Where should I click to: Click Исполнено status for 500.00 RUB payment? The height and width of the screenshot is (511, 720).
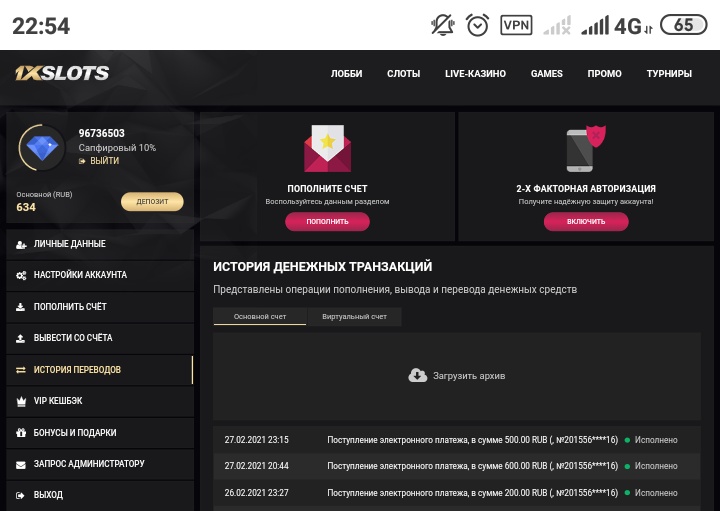(x=656, y=440)
